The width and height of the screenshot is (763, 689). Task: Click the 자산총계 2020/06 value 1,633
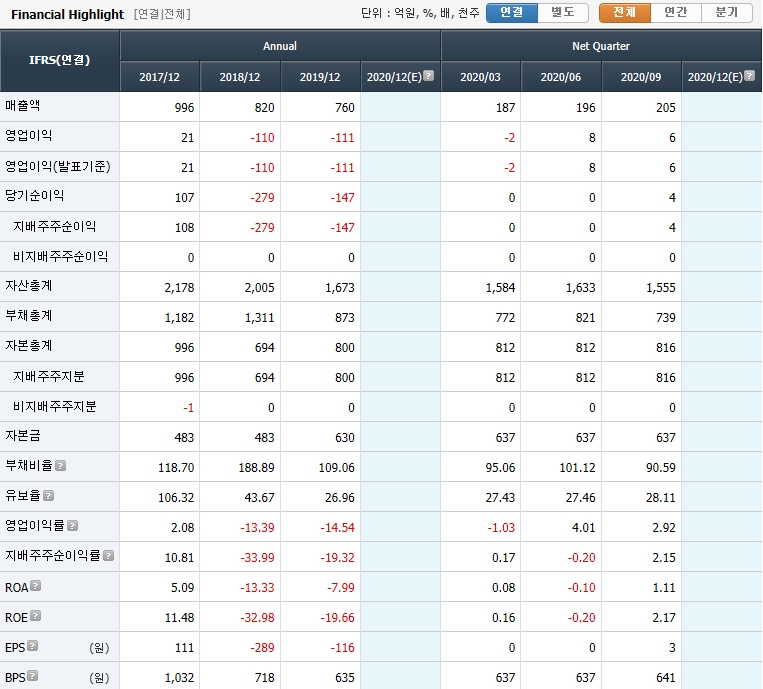[x=581, y=288]
